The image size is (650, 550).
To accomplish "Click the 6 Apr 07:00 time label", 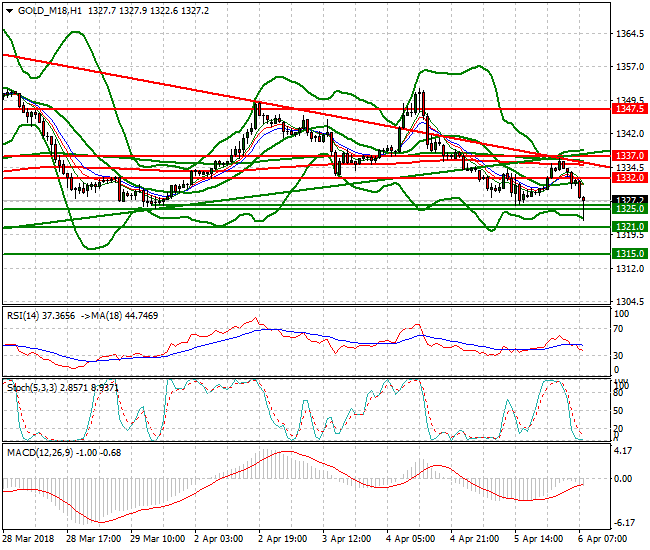I will (606, 538).
